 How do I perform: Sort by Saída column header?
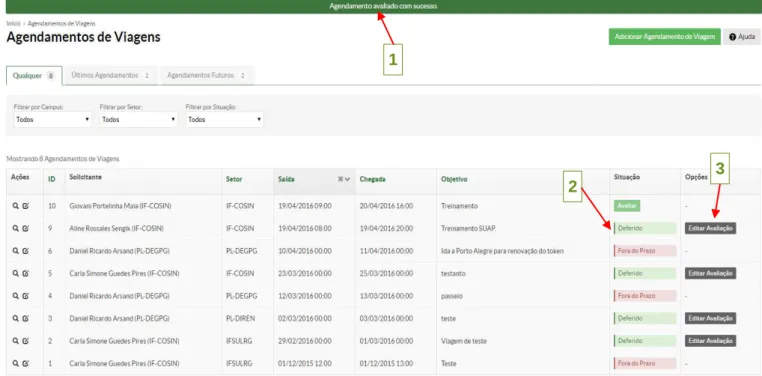pos(286,179)
